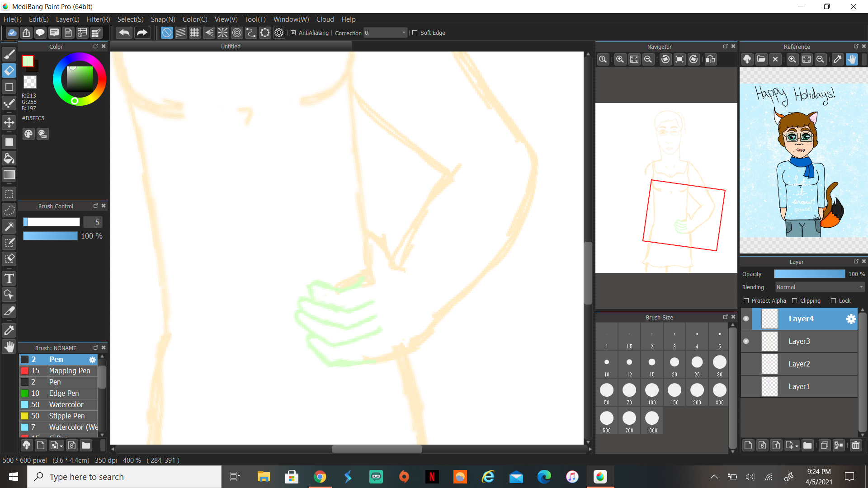Select the Lasso tool

pos(9,210)
